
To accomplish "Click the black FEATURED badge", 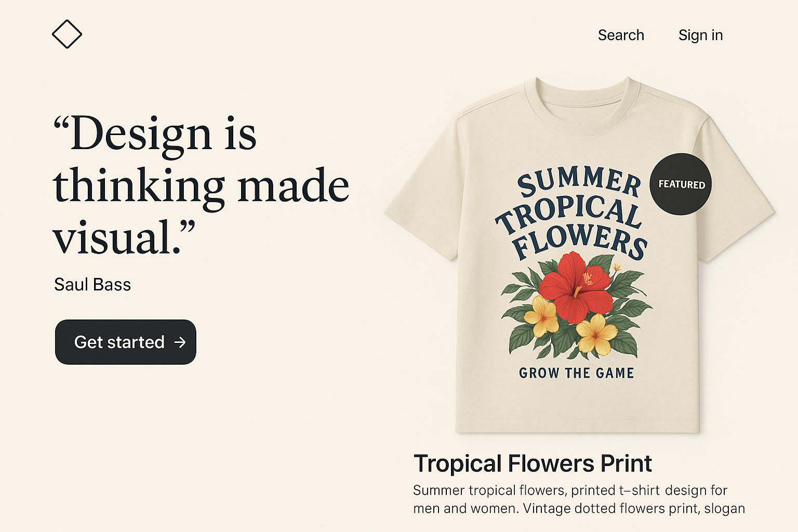I will click(681, 184).
